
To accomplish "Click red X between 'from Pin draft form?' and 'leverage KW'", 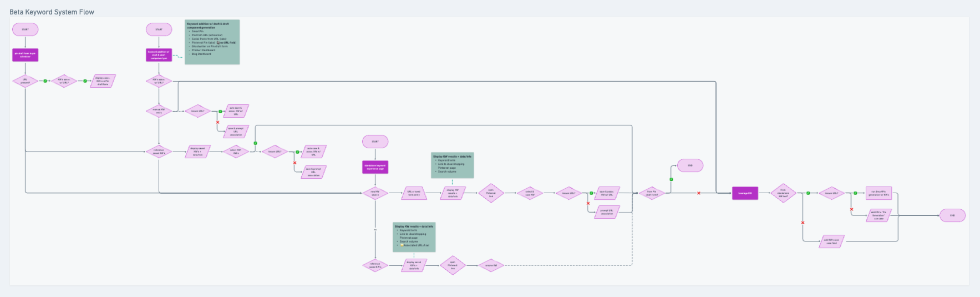I will coord(699,193).
